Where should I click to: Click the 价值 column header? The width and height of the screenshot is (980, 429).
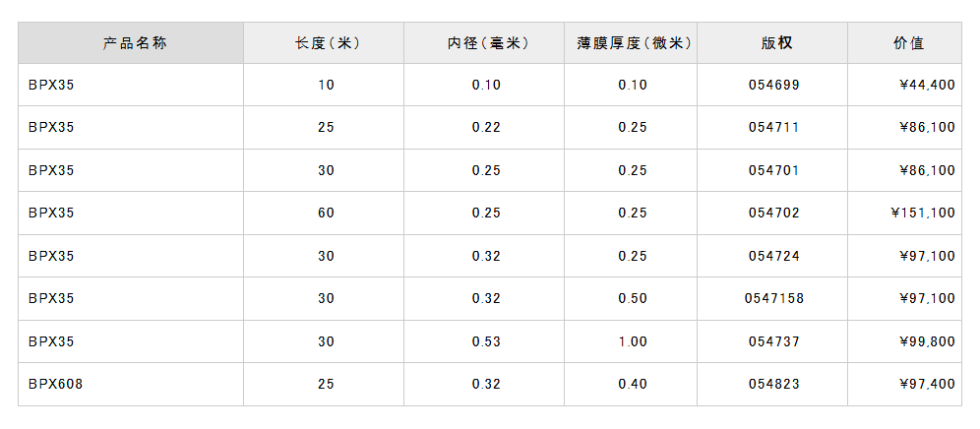908,43
